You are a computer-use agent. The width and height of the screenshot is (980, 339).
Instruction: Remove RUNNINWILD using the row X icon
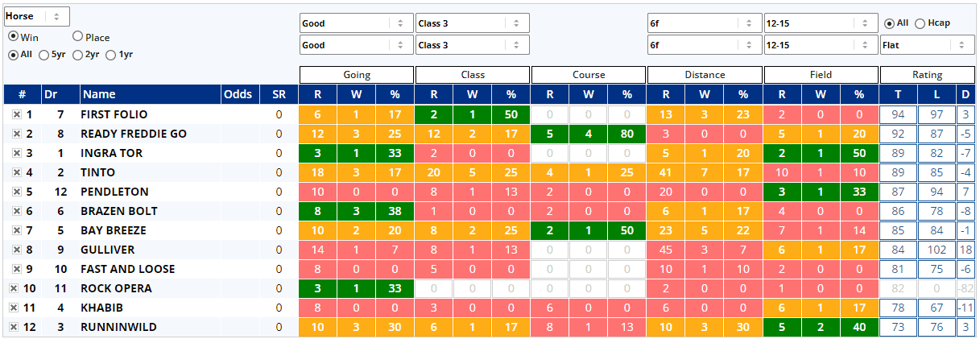[14, 328]
